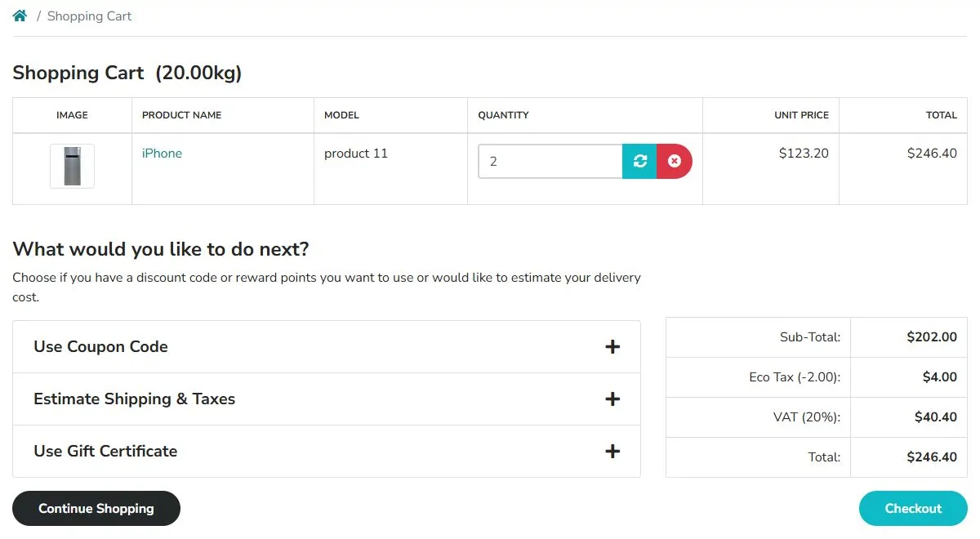This screenshot has height=539, width=980.
Task: Select the 'Eco Tax (-2.00):' label
Action: coord(795,377)
